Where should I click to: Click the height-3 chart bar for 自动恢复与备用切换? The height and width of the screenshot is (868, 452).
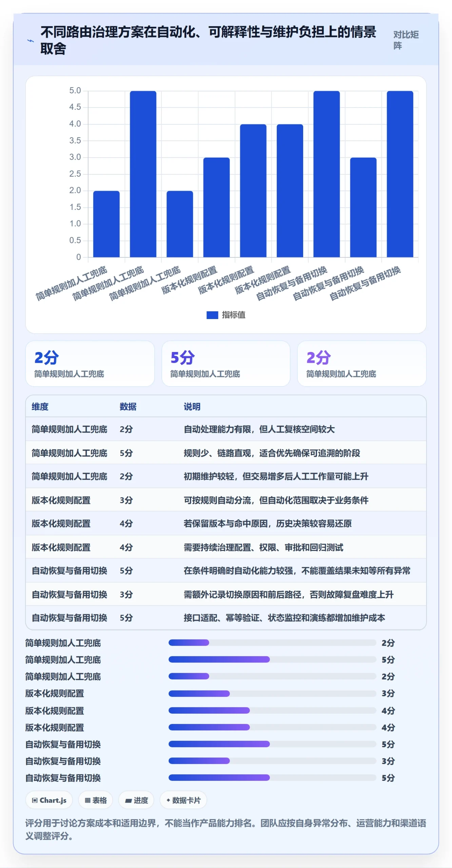(x=363, y=207)
